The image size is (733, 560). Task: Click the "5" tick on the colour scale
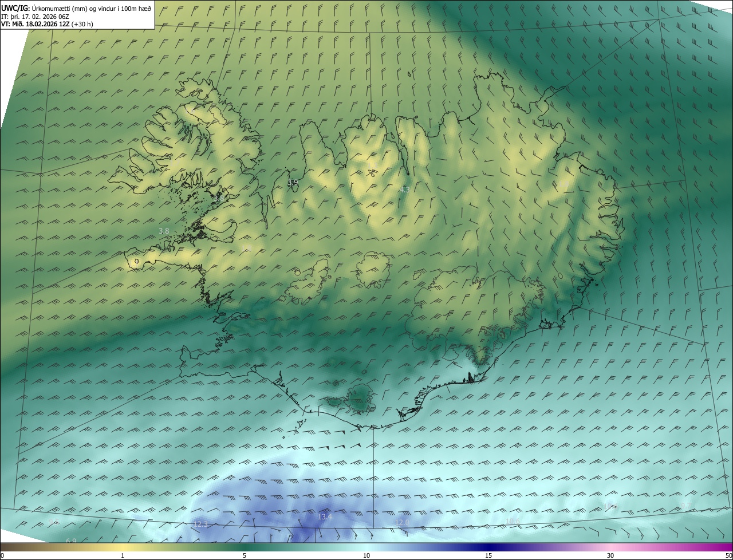[245, 555]
